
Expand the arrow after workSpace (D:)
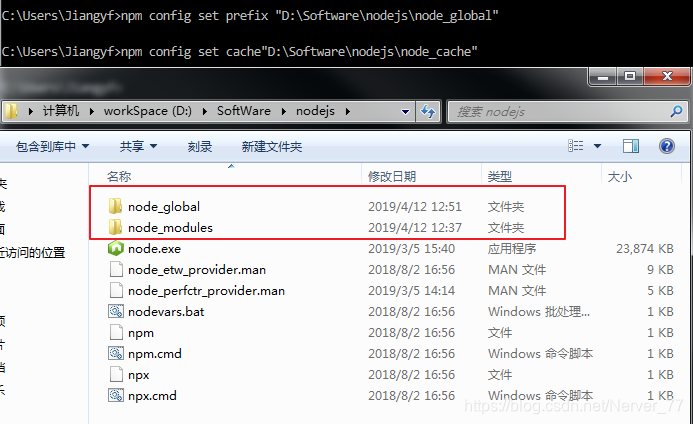pyautogui.click(x=205, y=111)
